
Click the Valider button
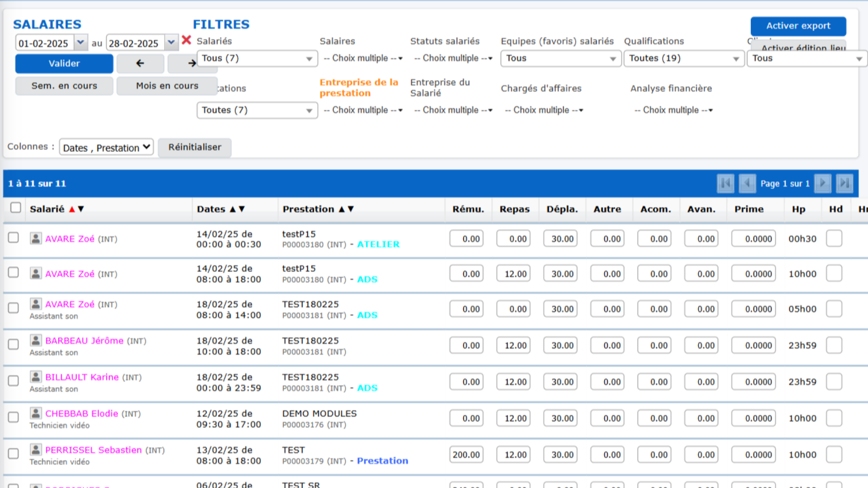64,63
